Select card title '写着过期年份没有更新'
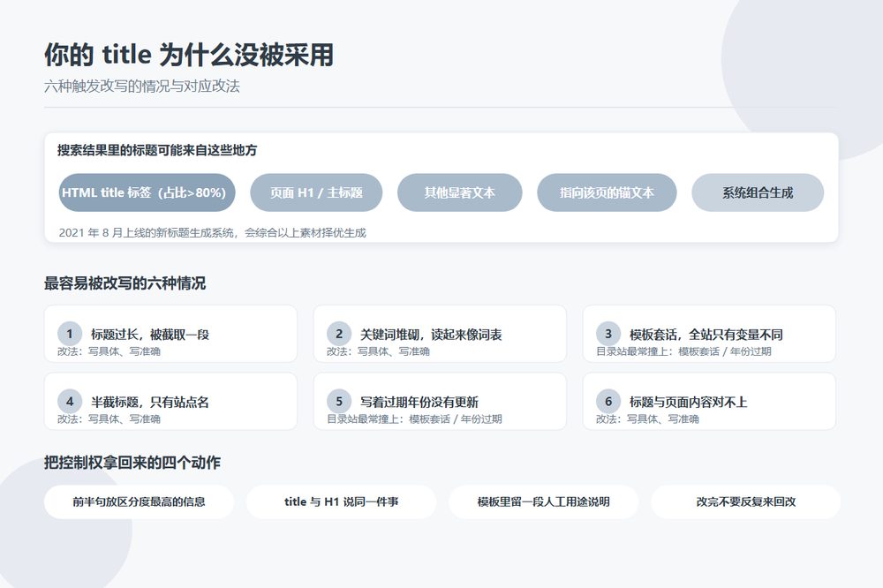 (419, 402)
